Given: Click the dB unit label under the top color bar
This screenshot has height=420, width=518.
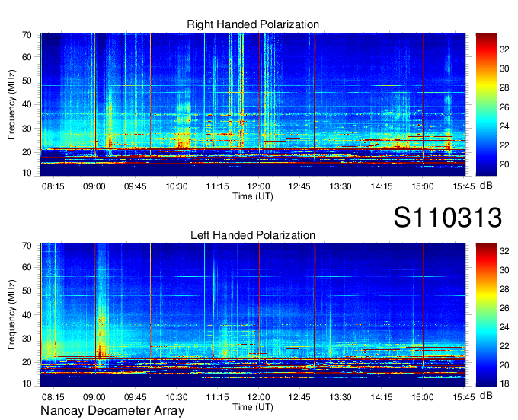Looking at the screenshot, I should pyautogui.click(x=486, y=186).
